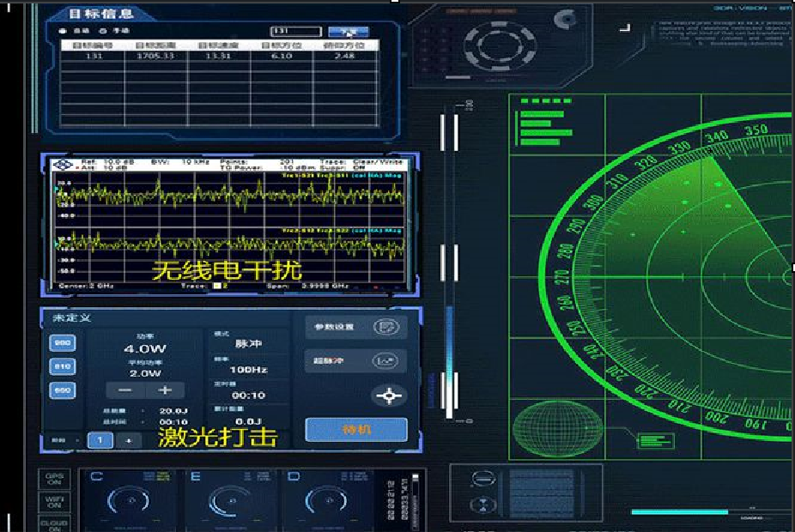Click the super pulse waveform icon
795x532 pixels.
point(385,360)
